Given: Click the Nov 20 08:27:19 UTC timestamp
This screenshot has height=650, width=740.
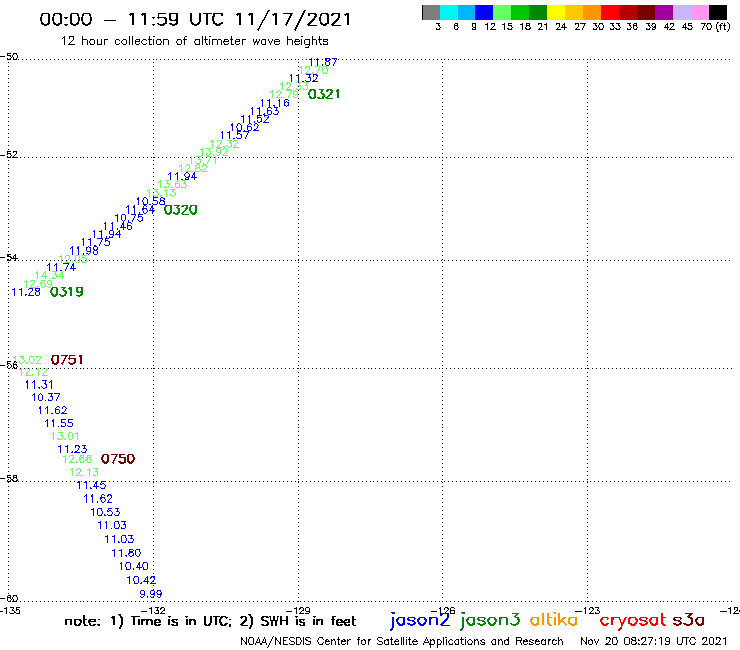Looking at the screenshot, I should 654,641.
